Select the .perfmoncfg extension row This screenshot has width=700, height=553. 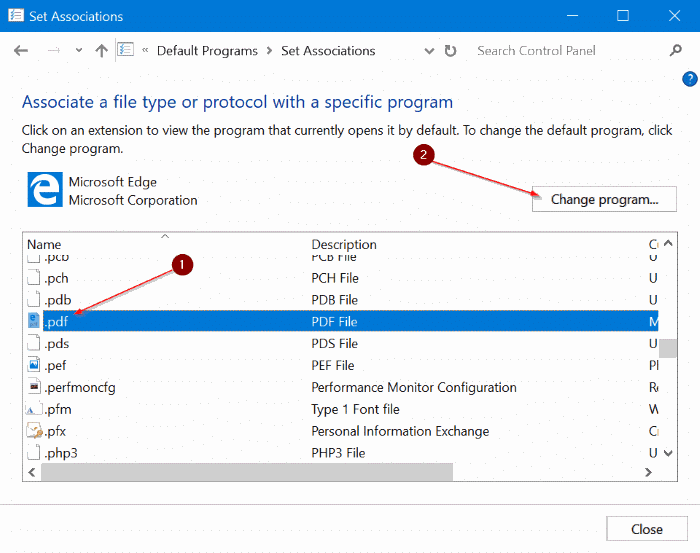coord(342,387)
